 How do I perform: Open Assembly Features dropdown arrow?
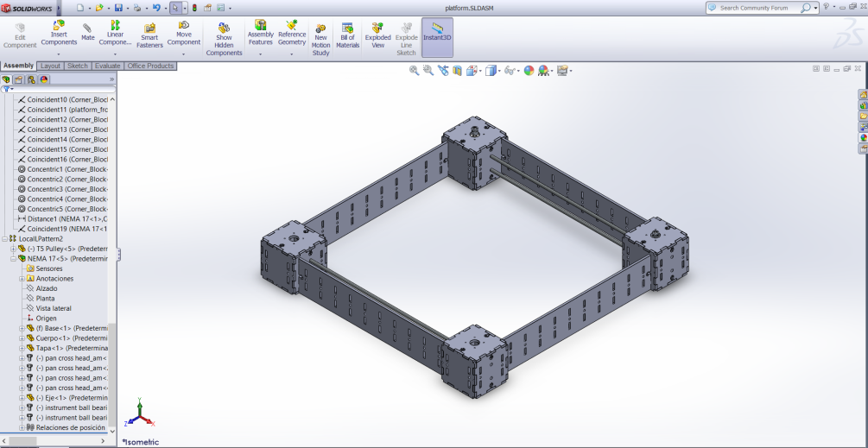260,54
